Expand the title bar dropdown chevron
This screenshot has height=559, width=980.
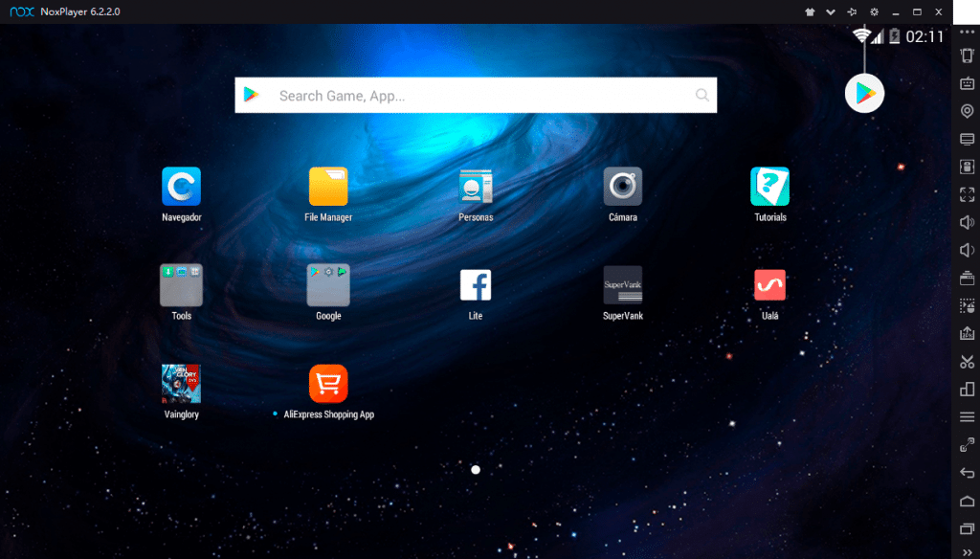pos(831,11)
